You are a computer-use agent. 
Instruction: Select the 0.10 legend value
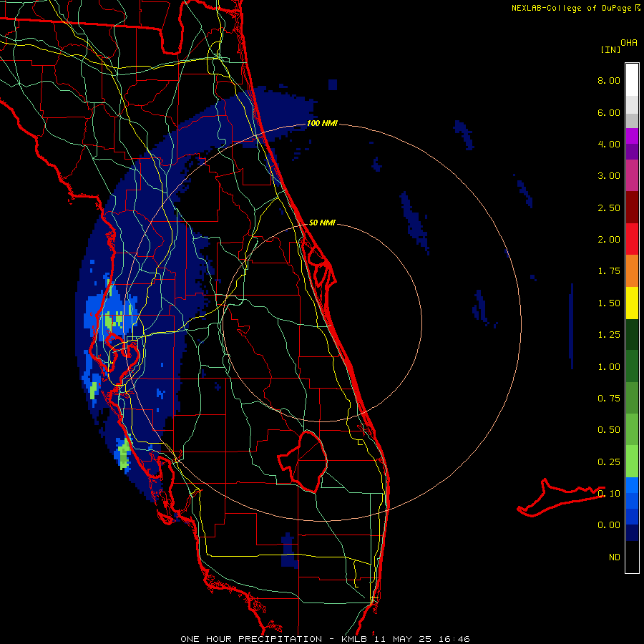[609, 494]
